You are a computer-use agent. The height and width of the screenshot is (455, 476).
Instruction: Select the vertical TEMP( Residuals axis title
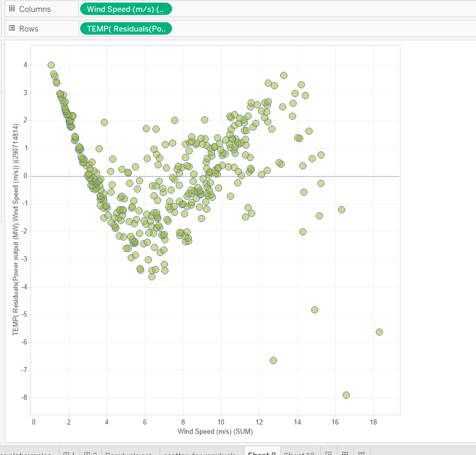coord(16,230)
